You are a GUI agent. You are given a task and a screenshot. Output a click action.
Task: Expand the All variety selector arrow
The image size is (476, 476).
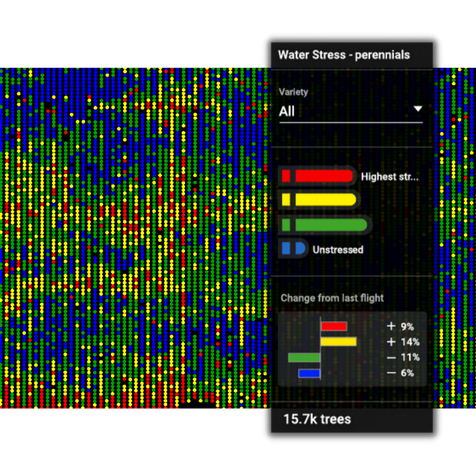pos(418,109)
